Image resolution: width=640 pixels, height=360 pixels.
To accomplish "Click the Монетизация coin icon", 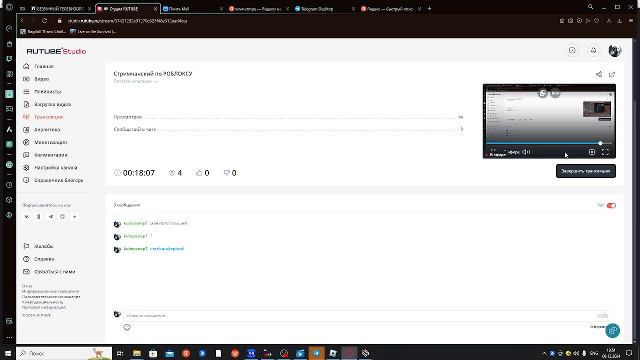I will click(27, 142).
